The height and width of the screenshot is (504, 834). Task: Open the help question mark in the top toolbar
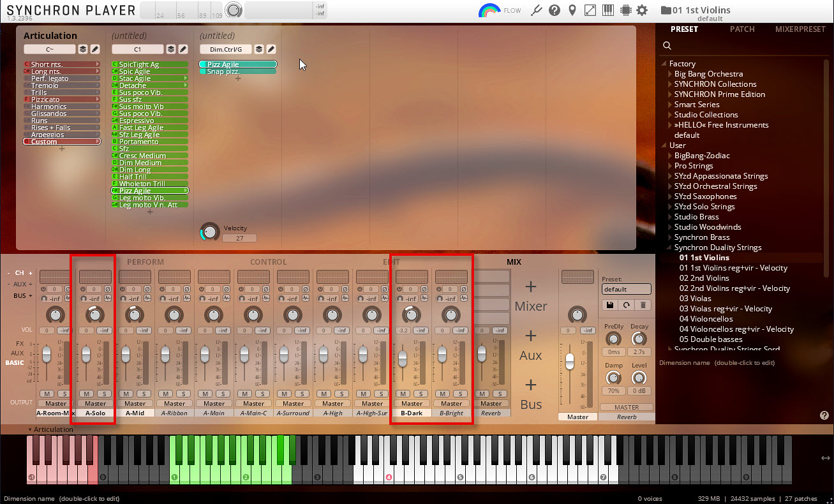point(555,10)
